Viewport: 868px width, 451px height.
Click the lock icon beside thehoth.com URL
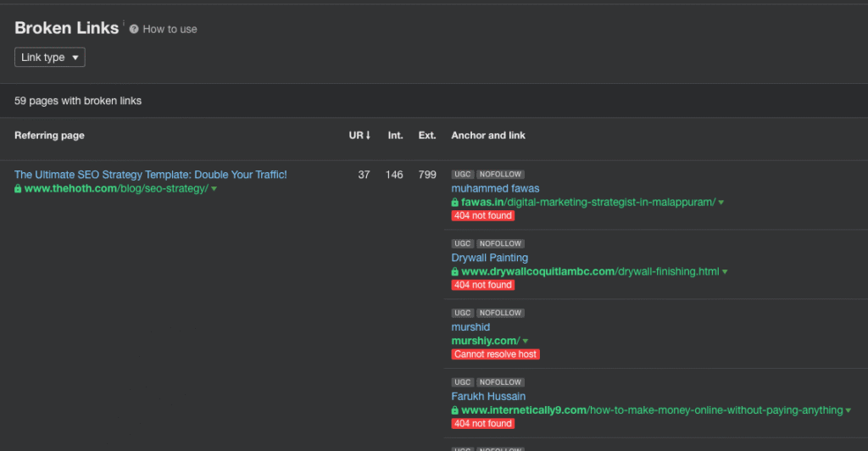19,189
